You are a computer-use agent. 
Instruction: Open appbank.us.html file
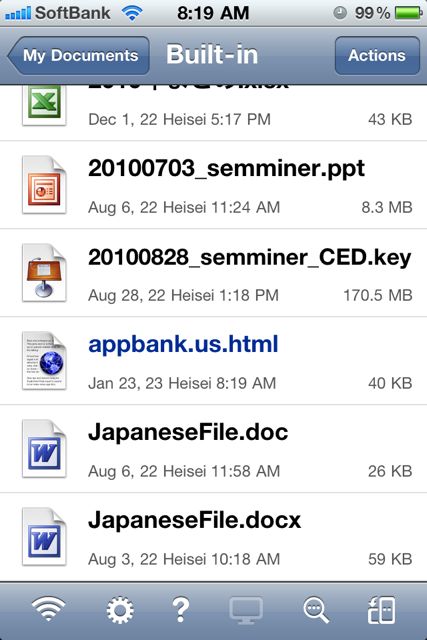click(x=183, y=344)
